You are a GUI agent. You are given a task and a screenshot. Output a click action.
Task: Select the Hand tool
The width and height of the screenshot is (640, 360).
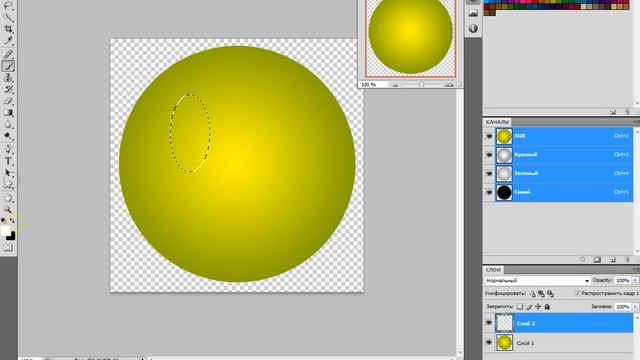[x=8, y=198]
